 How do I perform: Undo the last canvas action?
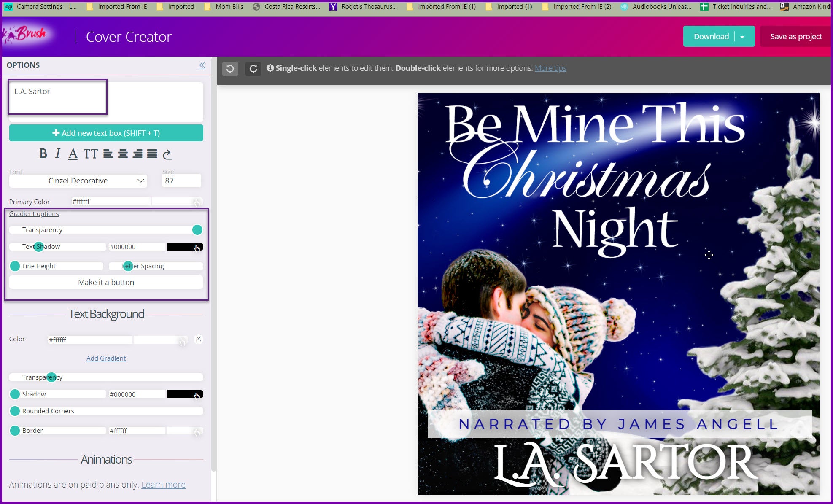tap(230, 68)
